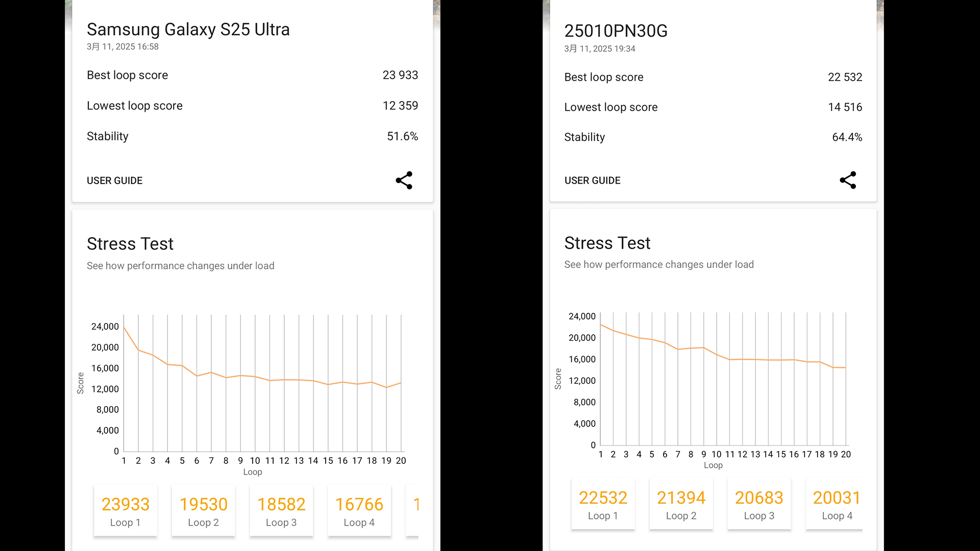Click 'Stress Test' heading in Samsung panel
This screenshot has width=980, height=551.
click(130, 244)
